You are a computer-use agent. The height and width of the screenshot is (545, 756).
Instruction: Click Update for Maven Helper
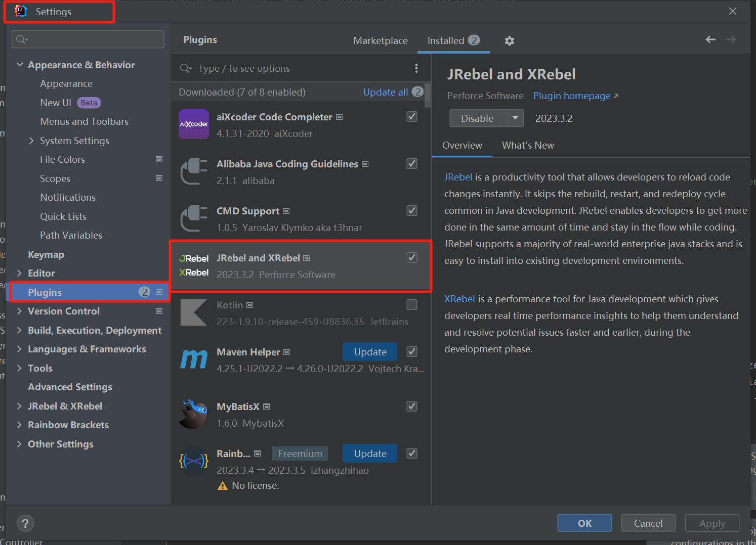(x=370, y=352)
